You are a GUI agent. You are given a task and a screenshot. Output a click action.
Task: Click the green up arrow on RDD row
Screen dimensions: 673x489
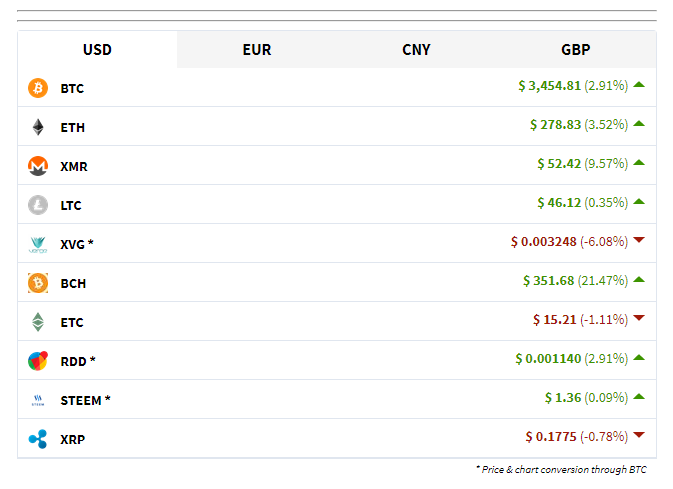639,358
